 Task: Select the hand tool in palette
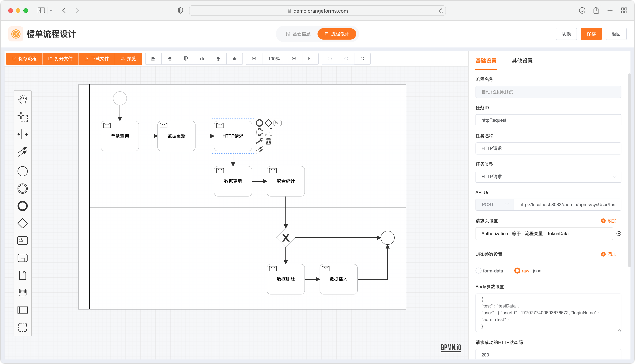[22, 99]
